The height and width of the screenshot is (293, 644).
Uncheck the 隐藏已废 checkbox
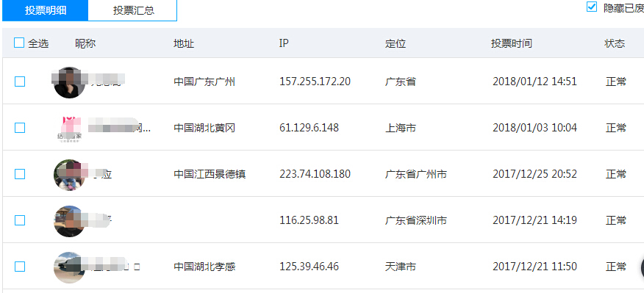click(x=591, y=7)
